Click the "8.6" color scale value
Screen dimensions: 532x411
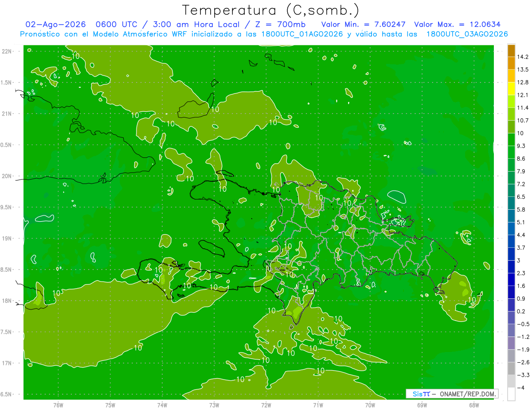click(521, 159)
